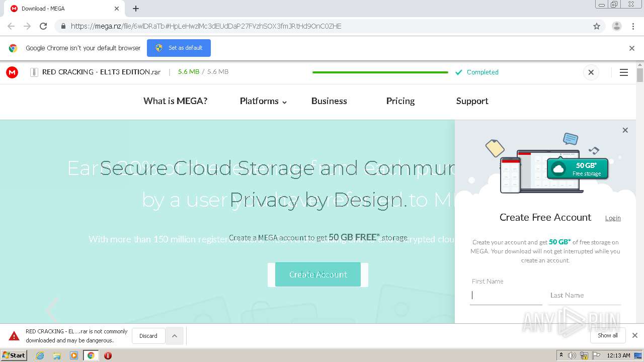Open the Business menu item
The image size is (644, 362).
pos(329,101)
